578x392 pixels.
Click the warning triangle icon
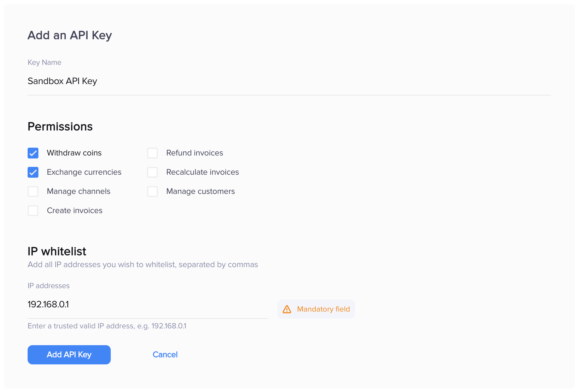tap(287, 309)
